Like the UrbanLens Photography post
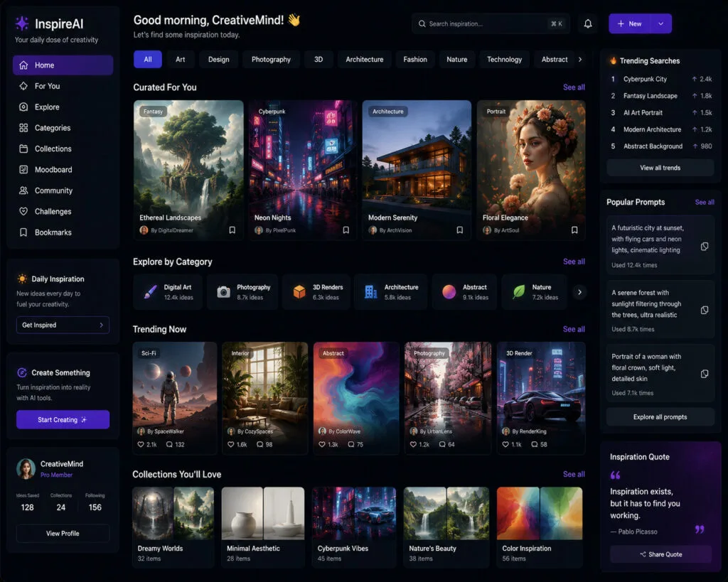Viewport: 728px width, 582px height. coord(413,444)
